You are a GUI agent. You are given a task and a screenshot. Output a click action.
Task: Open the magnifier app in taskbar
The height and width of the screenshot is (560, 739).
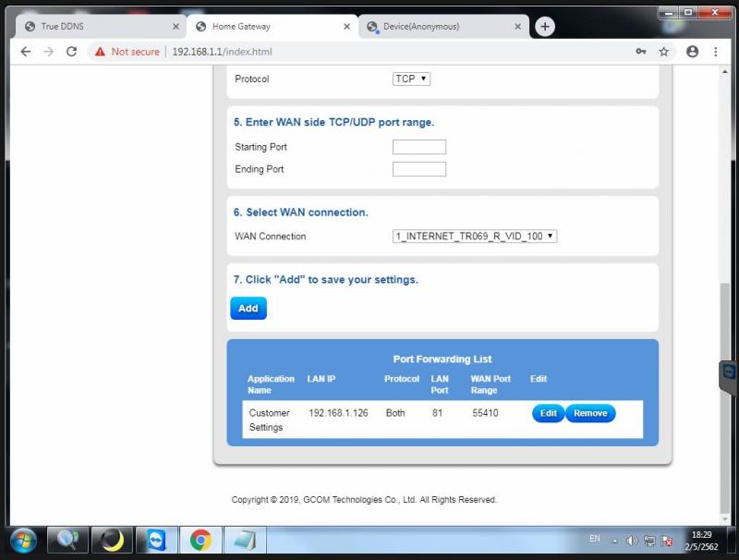[x=67, y=541]
